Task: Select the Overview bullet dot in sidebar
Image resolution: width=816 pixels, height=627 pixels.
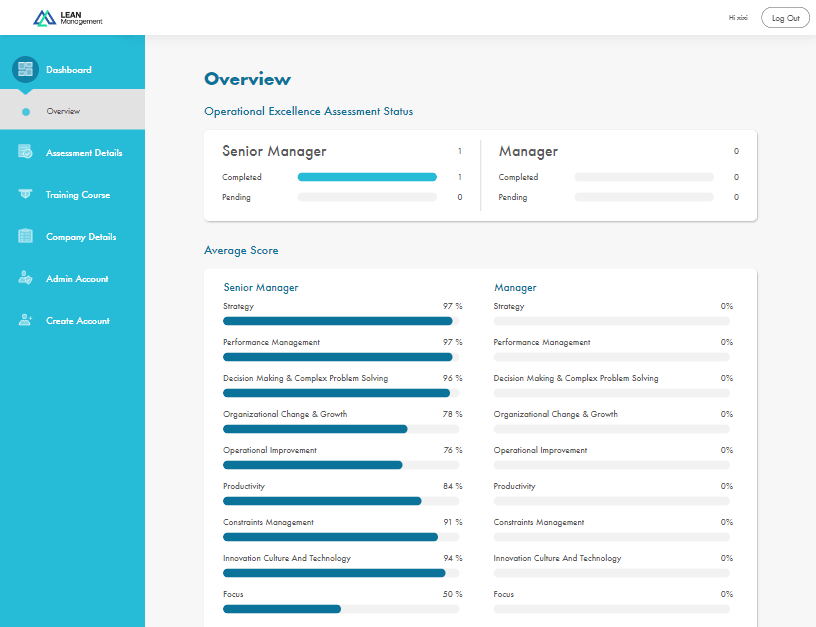Action: pos(26,111)
